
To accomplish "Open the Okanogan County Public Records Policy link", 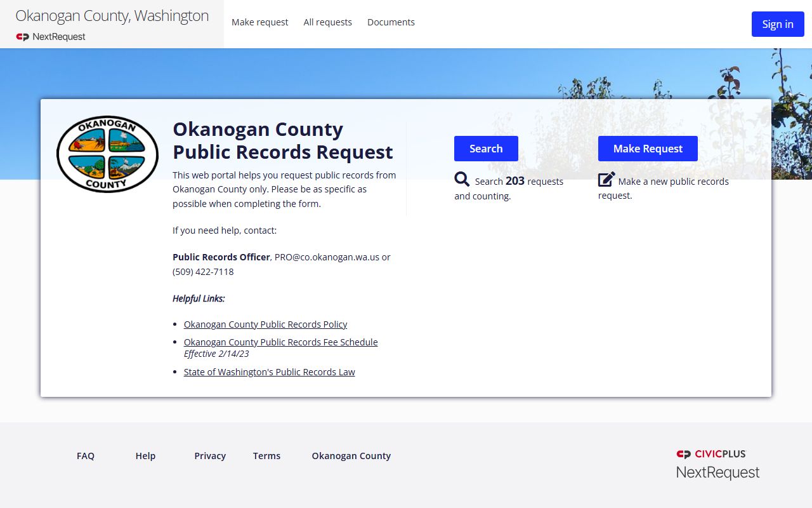I will (x=266, y=324).
